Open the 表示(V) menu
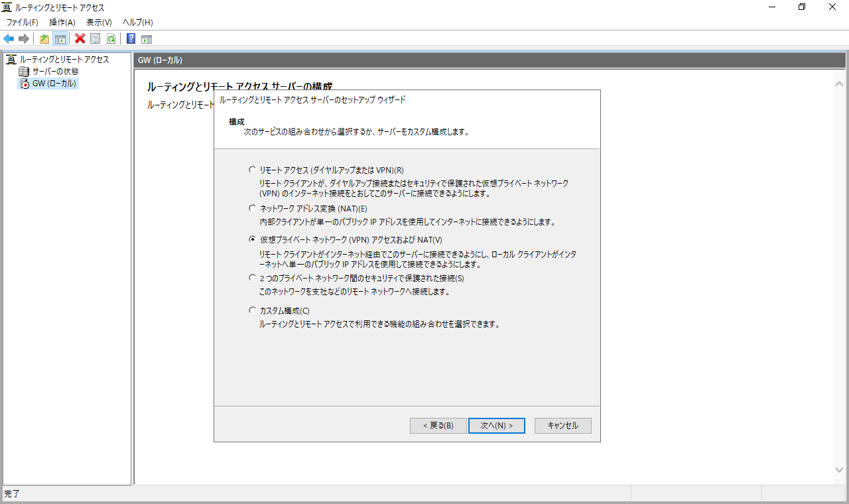Screen dimensions: 849x504 (x=99, y=23)
